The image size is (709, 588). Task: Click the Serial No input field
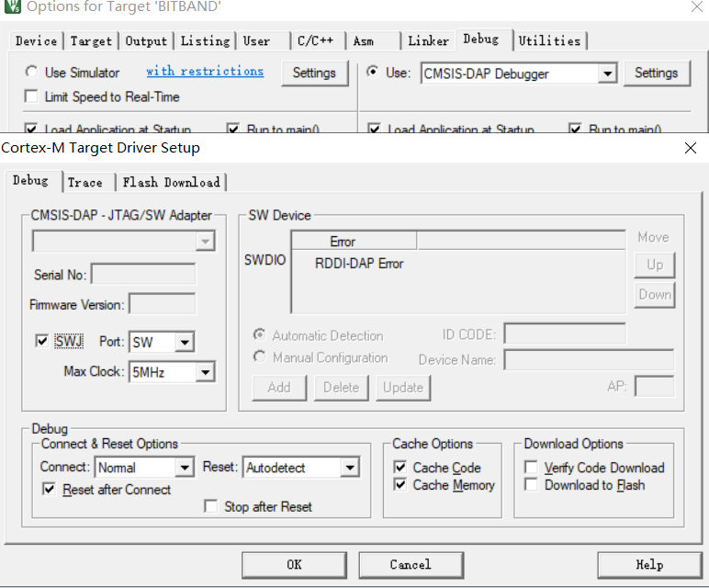pos(143,275)
